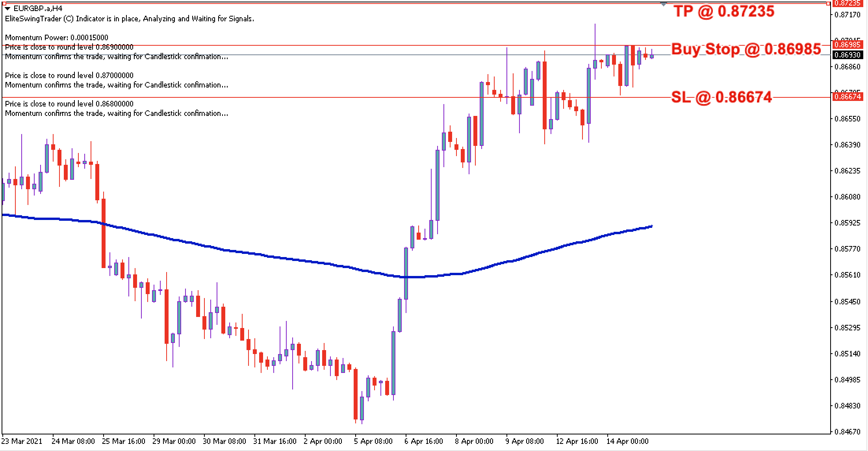This screenshot has width=868, height=451.
Task: Click the round level 0.86800000 message
Action: 69,104
